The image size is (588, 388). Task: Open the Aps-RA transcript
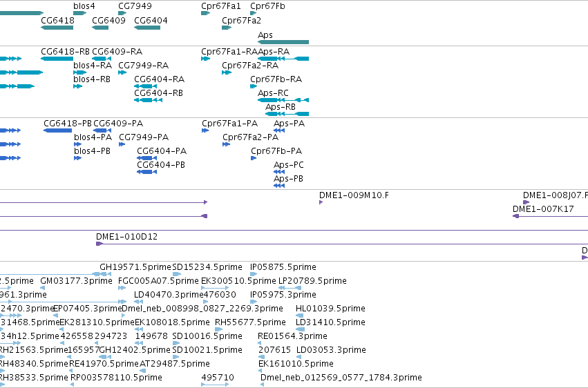283,59
